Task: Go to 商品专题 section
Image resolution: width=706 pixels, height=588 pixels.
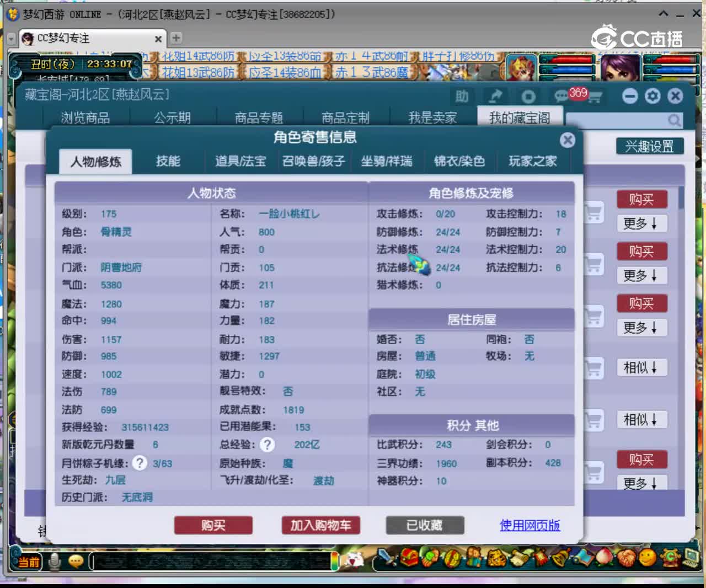Action: point(259,117)
